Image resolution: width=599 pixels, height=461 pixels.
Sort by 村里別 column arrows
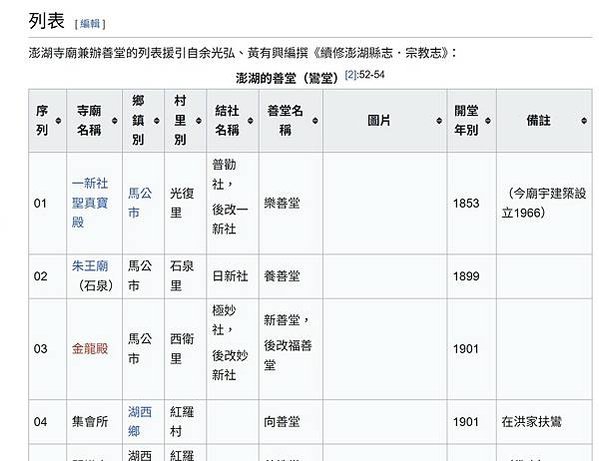click(198, 121)
